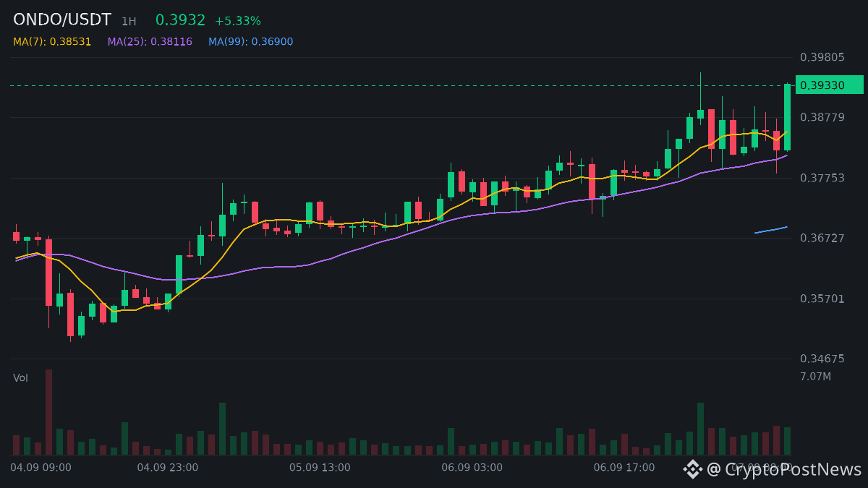Viewport: 868px width, 488px height.
Task: Click the green 0.39330 current price tag
Action: coord(830,85)
